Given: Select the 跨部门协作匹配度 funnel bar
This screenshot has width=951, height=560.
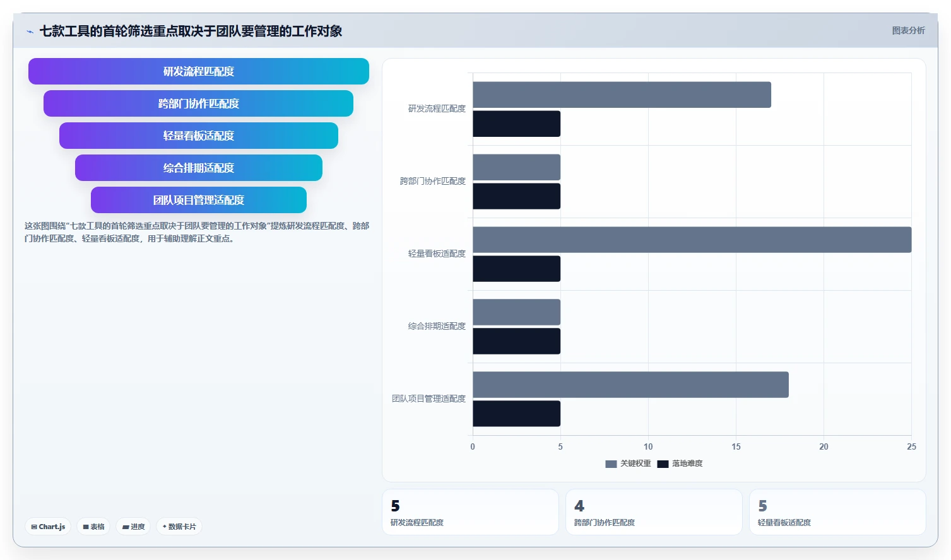Looking at the screenshot, I should 198,103.
